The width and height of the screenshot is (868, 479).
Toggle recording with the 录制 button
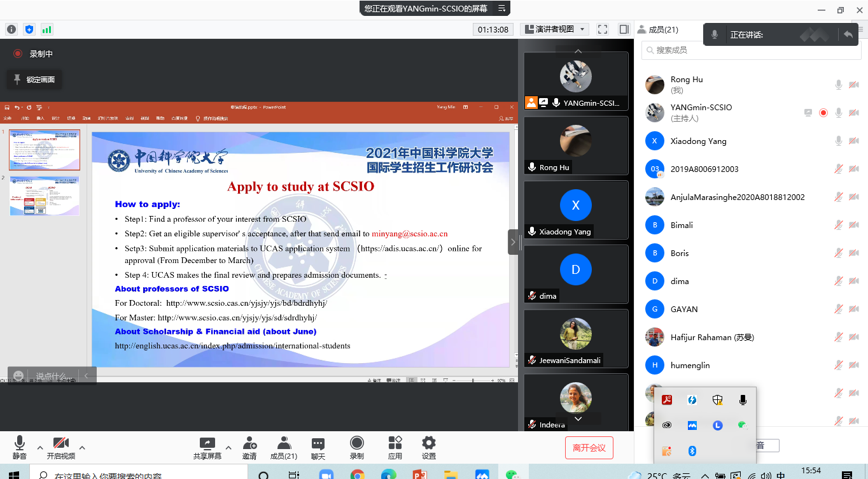(357, 448)
